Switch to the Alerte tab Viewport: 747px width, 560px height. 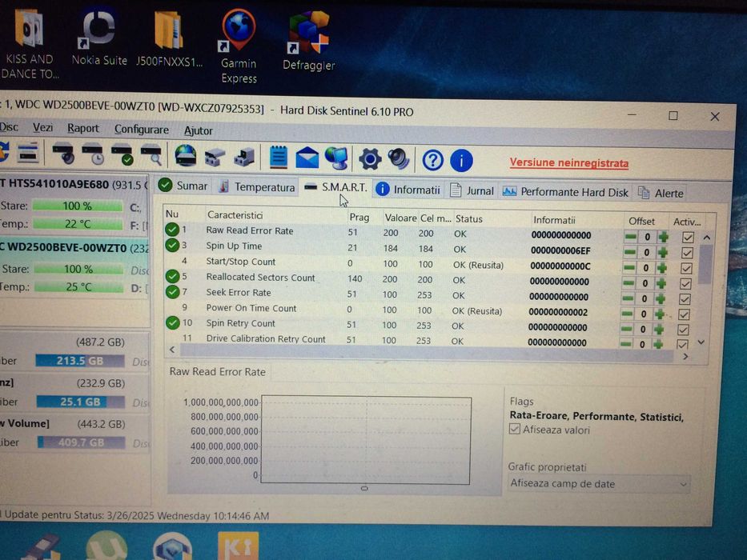661,193
